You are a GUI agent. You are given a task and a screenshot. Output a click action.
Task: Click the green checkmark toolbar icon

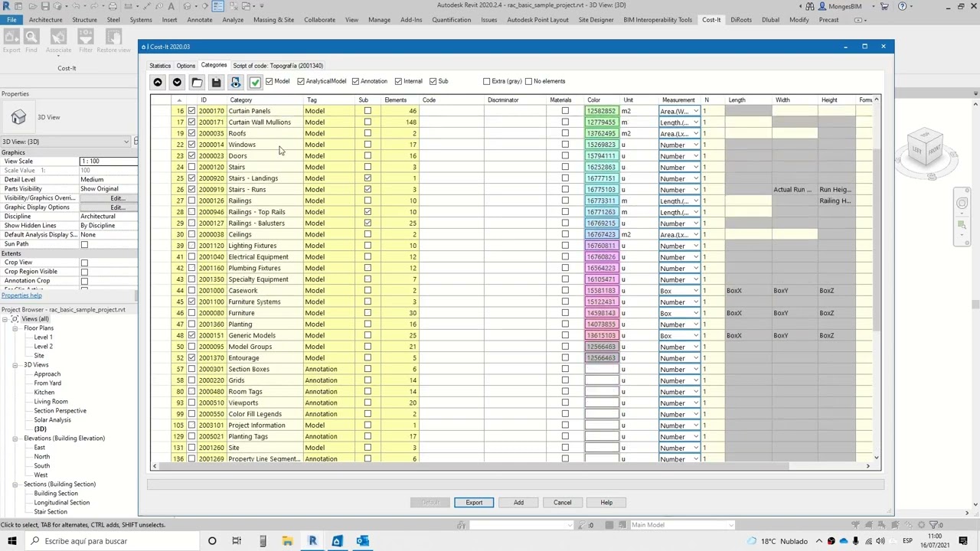pos(255,83)
